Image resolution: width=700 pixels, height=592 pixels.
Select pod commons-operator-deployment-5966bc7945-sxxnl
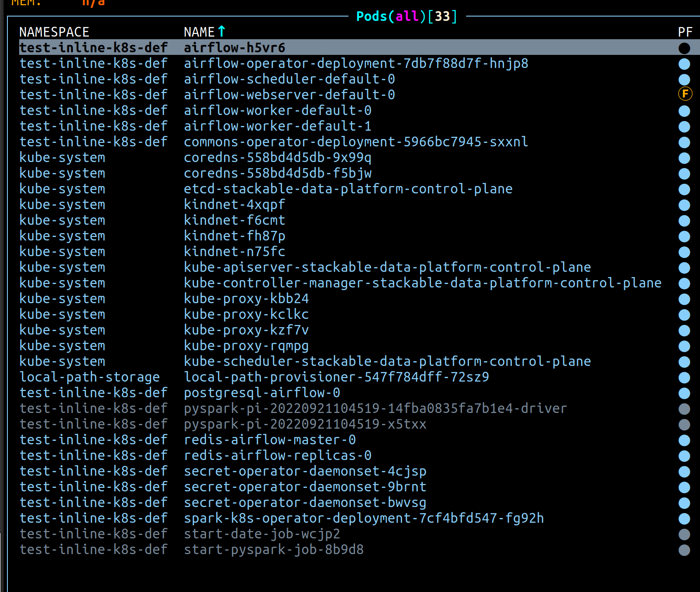point(356,142)
